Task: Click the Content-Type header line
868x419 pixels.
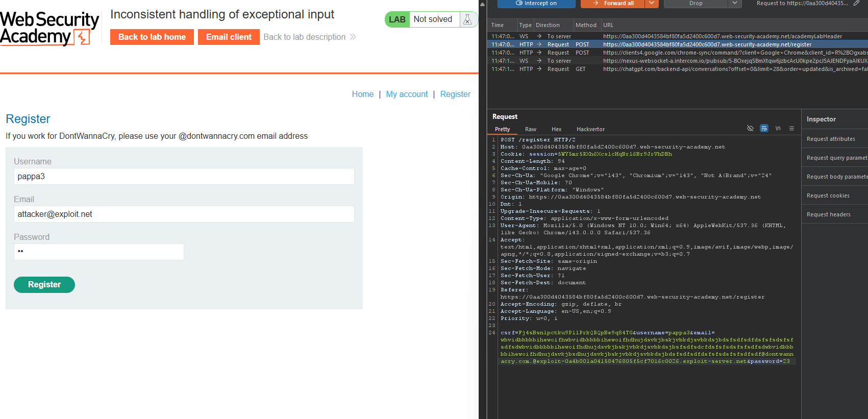Action: 584,218
